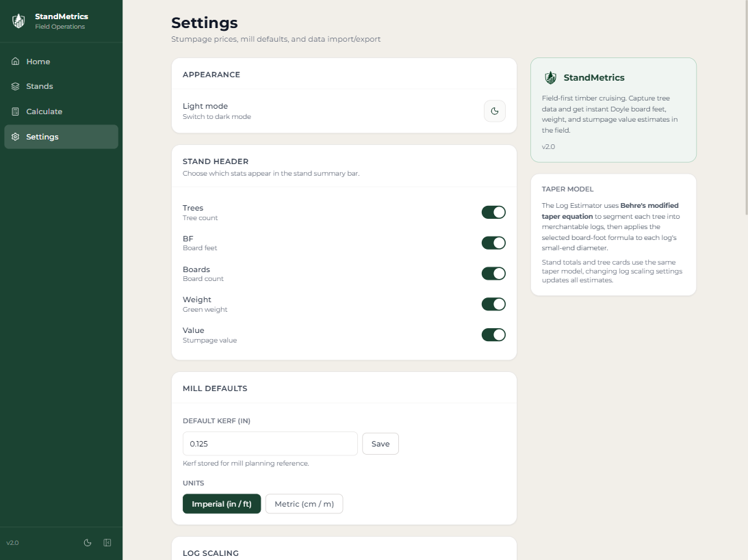
Task: Disable the Trees count toggle
Action: [x=493, y=212]
